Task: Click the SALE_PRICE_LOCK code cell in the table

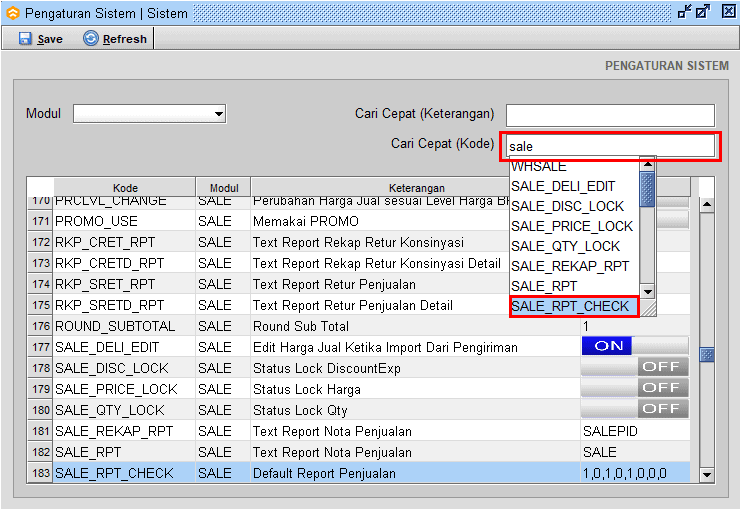Action: [125, 389]
